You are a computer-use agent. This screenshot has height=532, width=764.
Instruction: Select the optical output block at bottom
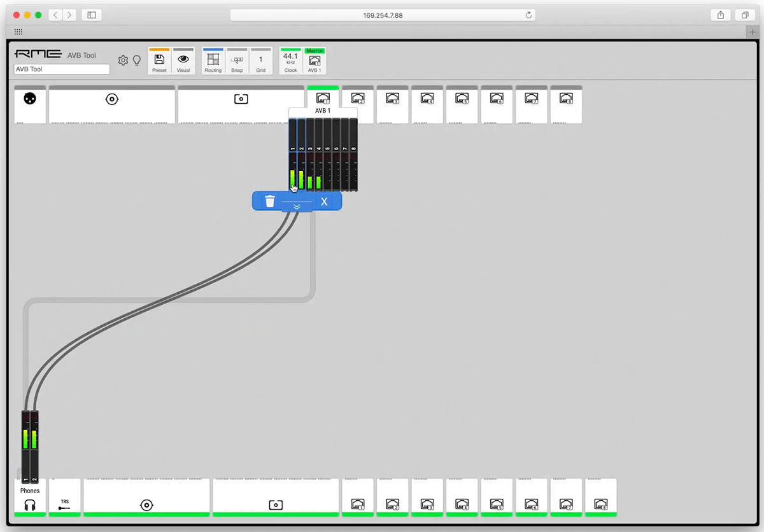[276, 497]
